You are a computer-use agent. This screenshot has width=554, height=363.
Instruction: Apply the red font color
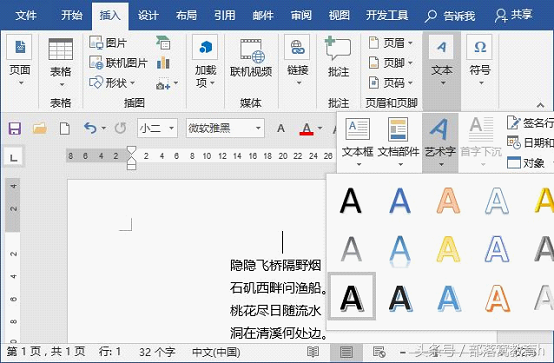tap(306, 129)
